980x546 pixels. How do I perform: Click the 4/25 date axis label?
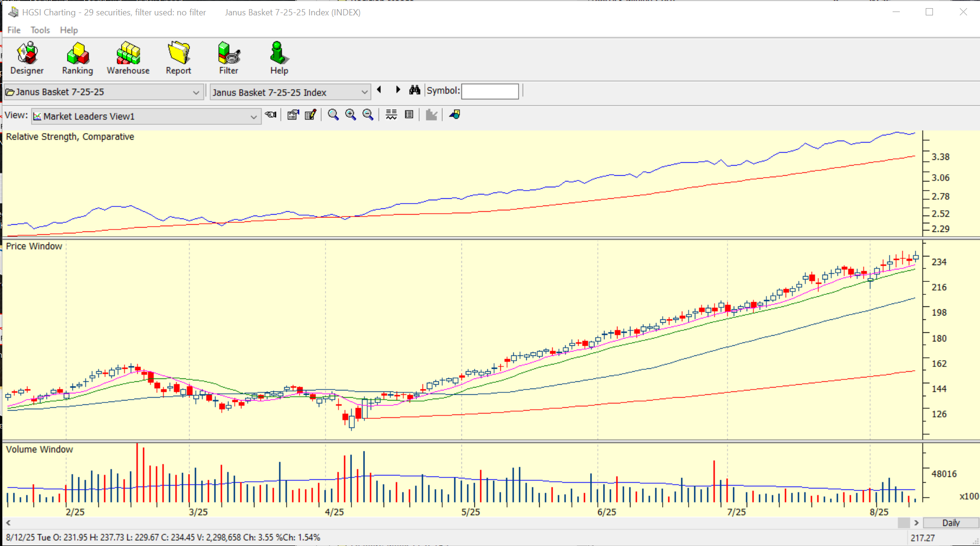coord(334,512)
